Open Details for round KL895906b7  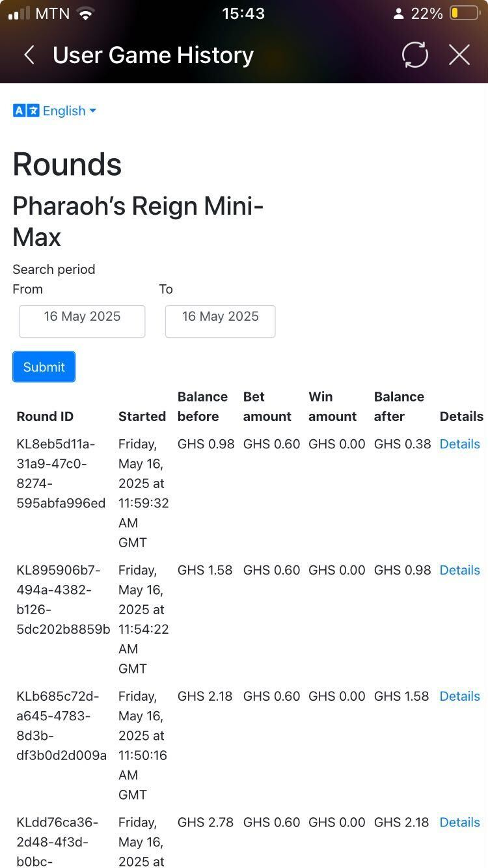(x=459, y=570)
